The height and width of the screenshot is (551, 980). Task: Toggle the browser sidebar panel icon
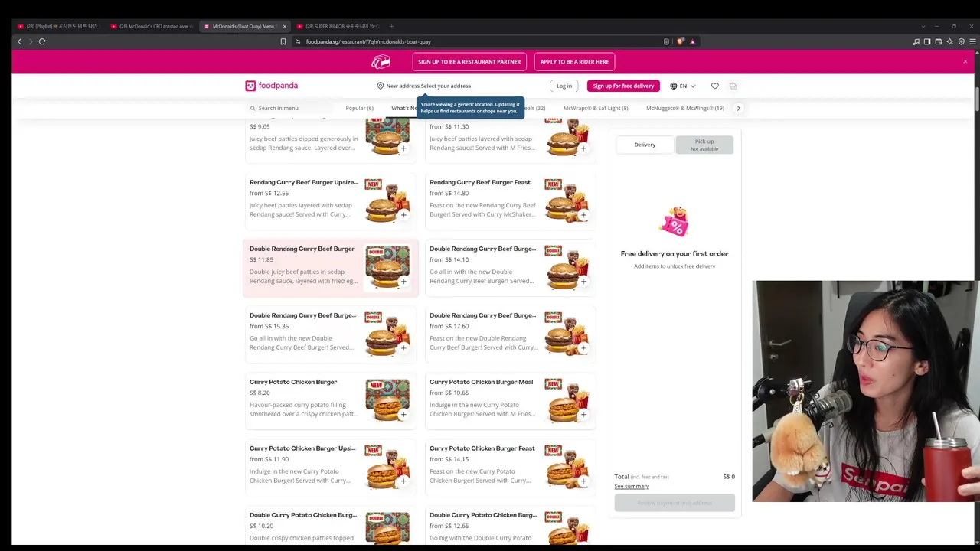pyautogui.click(x=927, y=41)
